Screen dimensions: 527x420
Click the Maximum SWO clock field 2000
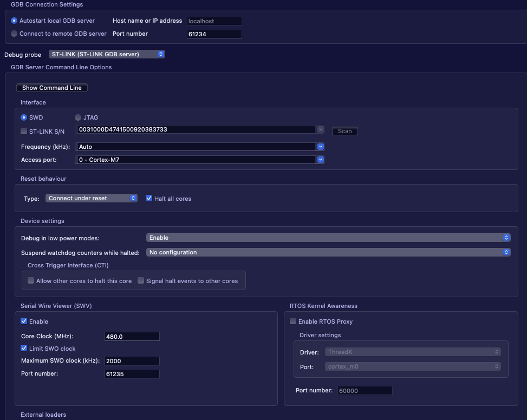pyautogui.click(x=132, y=361)
